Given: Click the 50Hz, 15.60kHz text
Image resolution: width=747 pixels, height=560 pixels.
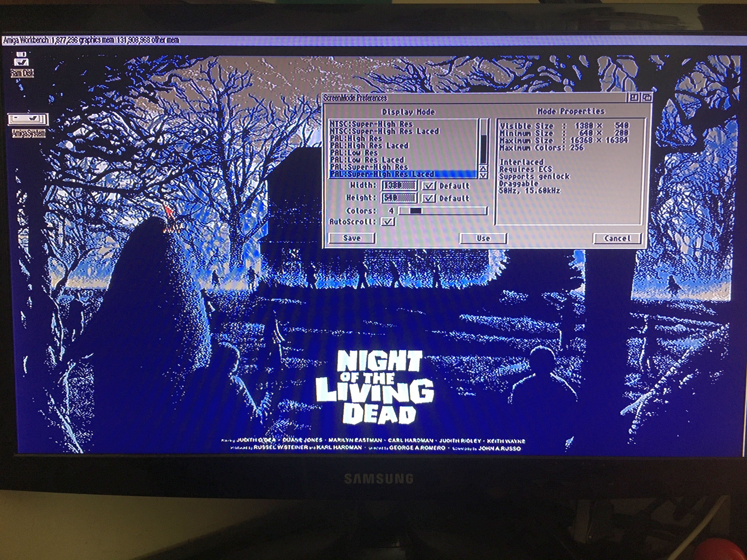Looking at the screenshot, I should click(529, 191).
